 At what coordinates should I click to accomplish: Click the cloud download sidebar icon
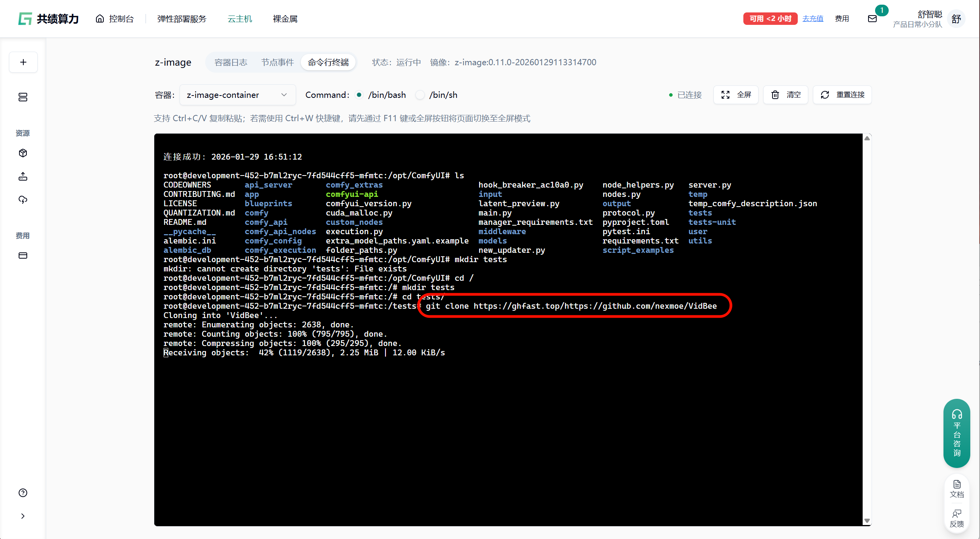click(x=23, y=200)
